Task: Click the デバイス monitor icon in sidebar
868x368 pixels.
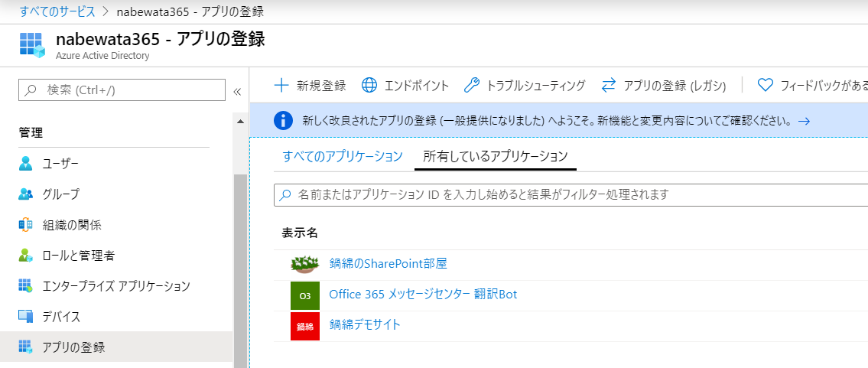Action: (x=26, y=317)
